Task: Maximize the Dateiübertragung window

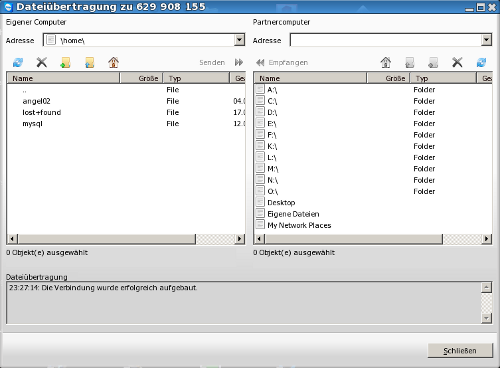Action: click(481, 7)
